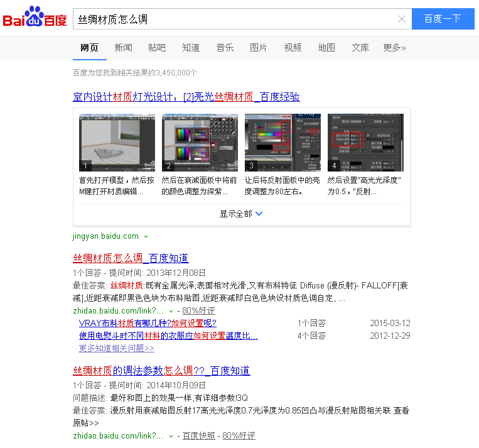Open step 1 thumbnail of the model
The image size is (479, 448).
[117, 143]
